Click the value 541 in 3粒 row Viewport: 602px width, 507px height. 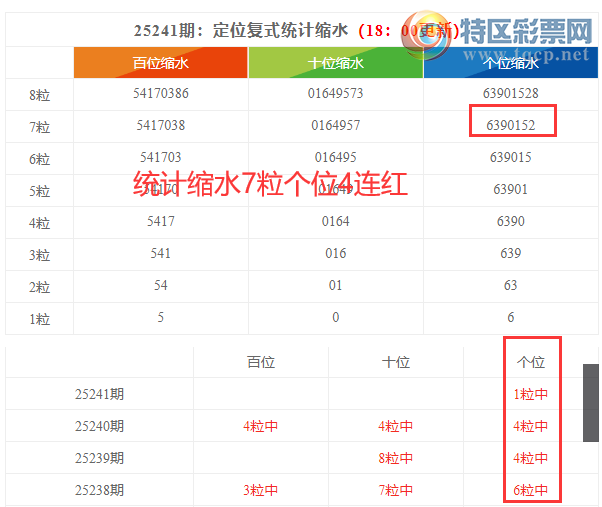point(161,253)
